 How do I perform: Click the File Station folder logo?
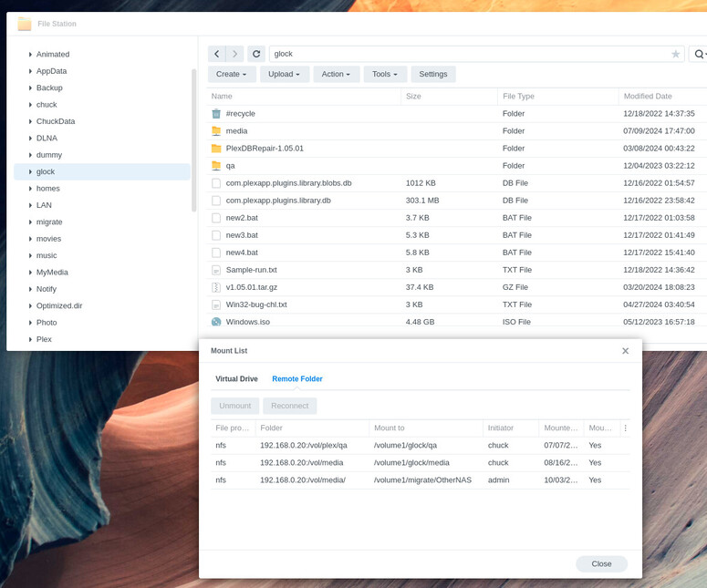(x=25, y=24)
